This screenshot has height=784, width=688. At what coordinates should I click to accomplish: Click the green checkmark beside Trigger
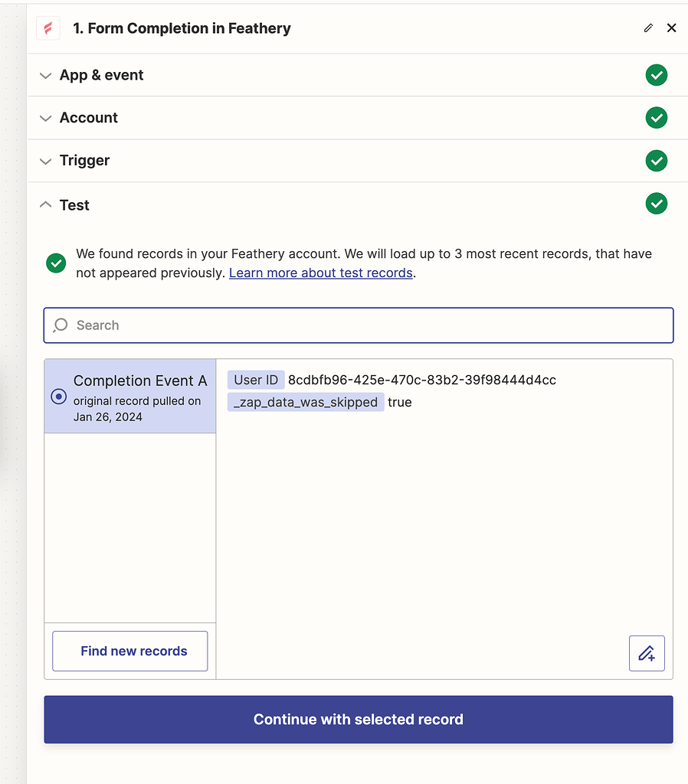(x=657, y=161)
